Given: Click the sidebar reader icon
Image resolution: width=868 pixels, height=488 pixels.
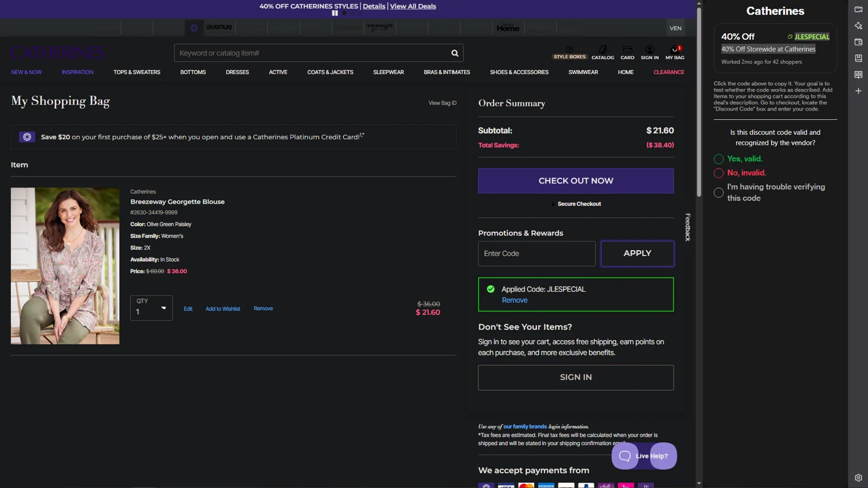Looking at the screenshot, I should pyautogui.click(x=858, y=75).
